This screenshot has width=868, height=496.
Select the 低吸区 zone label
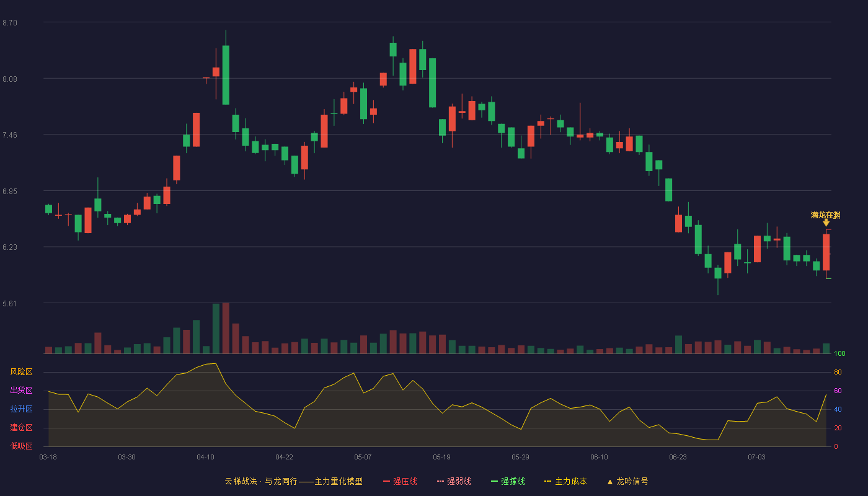click(21, 446)
